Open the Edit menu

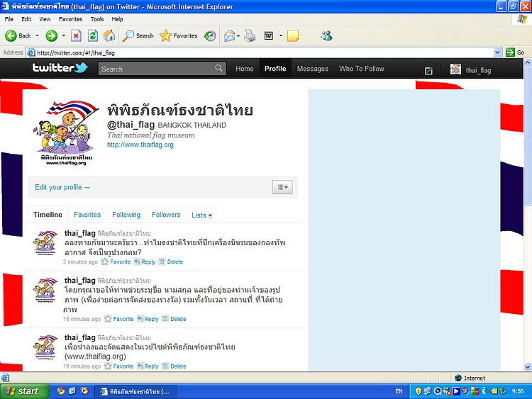pos(26,19)
